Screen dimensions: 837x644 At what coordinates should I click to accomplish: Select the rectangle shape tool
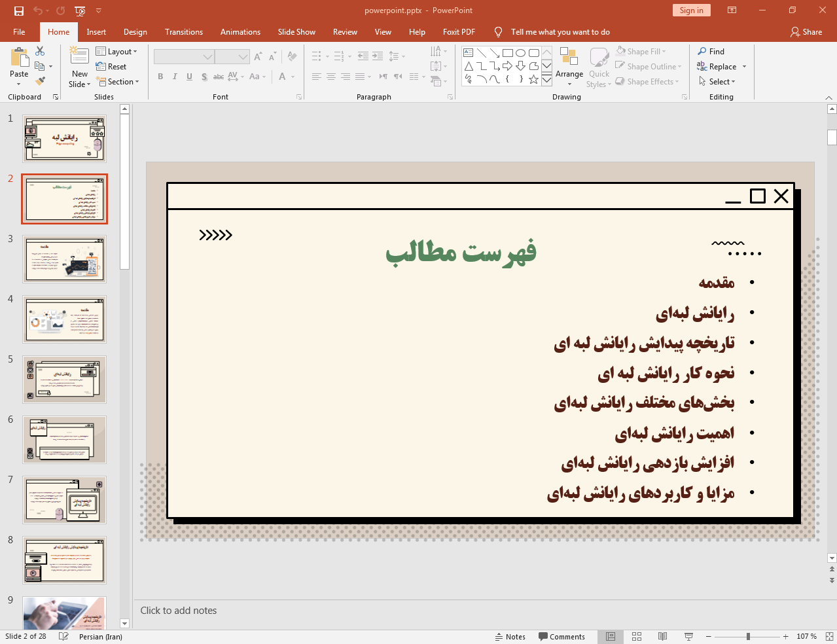click(507, 52)
